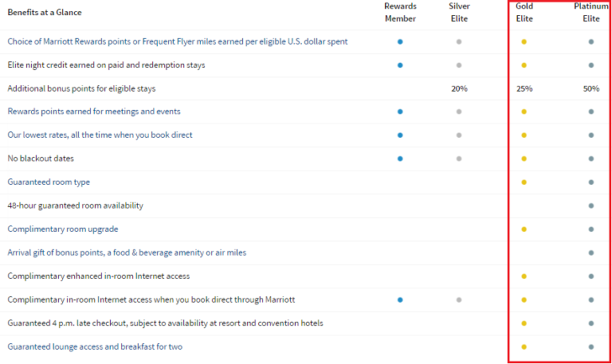Click the 50% Platinum bonus points value

(591, 88)
